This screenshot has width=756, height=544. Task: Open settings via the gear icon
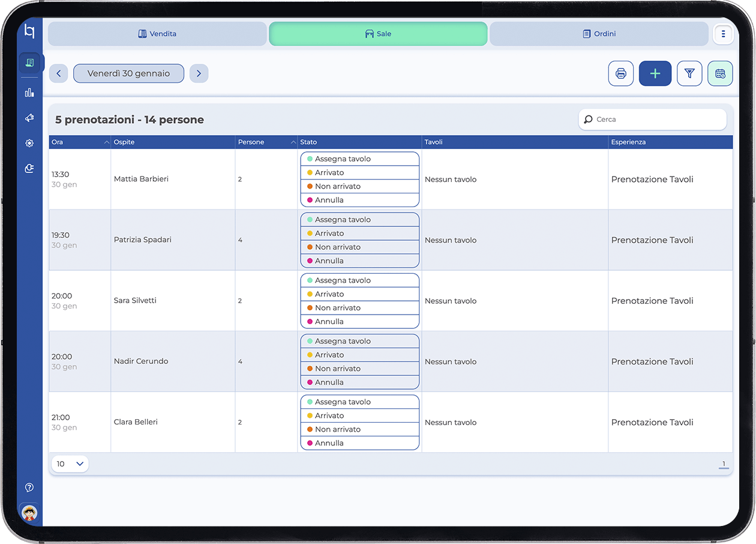(29, 143)
